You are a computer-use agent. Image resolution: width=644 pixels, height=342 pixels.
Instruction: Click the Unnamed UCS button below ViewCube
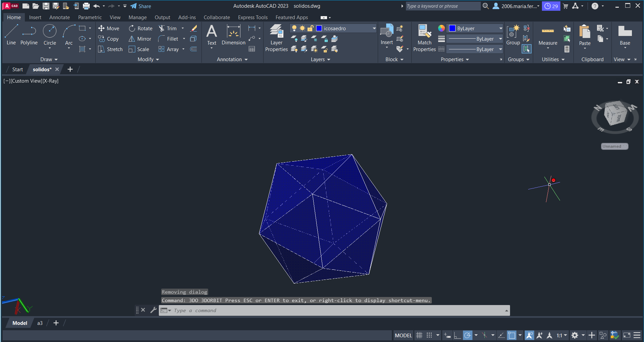pyautogui.click(x=614, y=146)
